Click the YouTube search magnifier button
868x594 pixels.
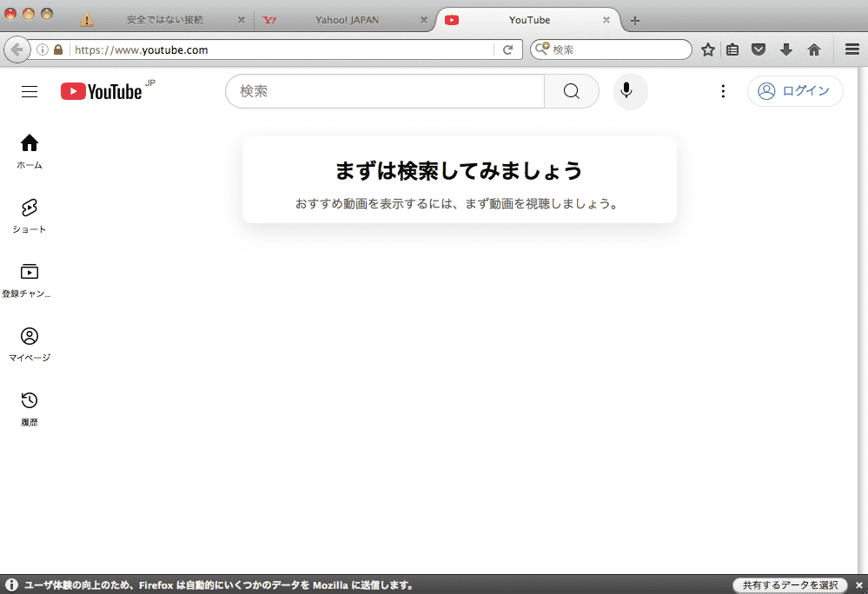tap(572, 91)
